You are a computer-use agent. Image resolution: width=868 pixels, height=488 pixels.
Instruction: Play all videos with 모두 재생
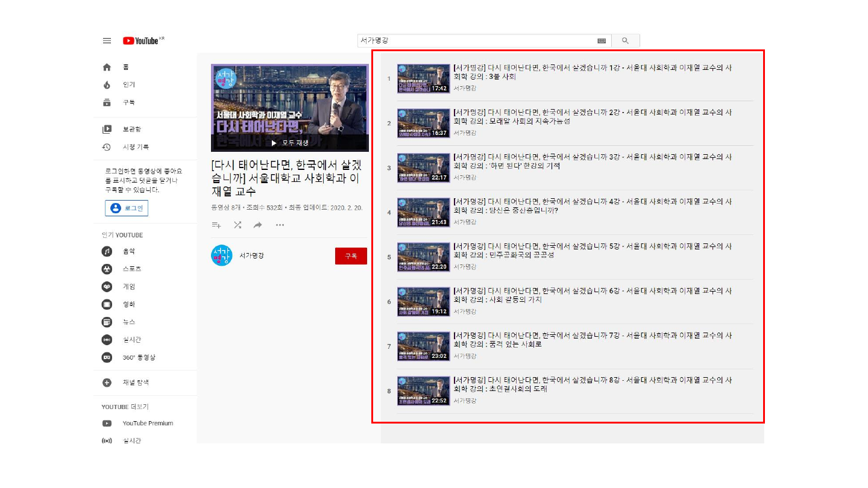[290, 143]
